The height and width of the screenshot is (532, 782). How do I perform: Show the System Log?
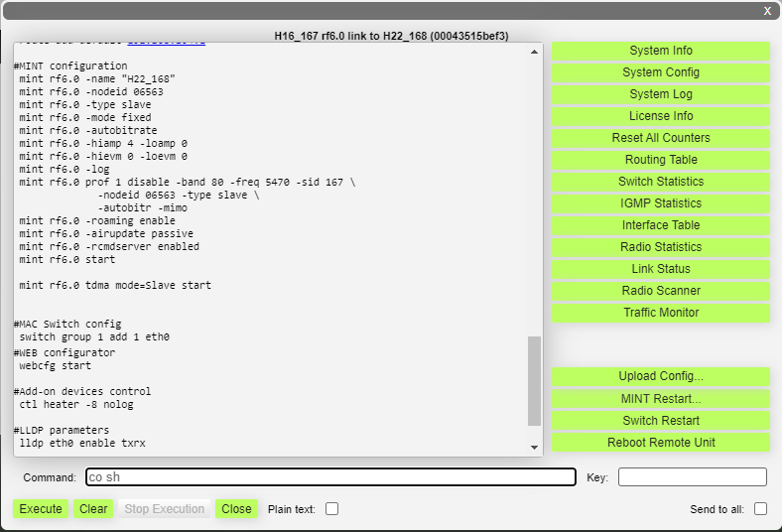[661, 94]
